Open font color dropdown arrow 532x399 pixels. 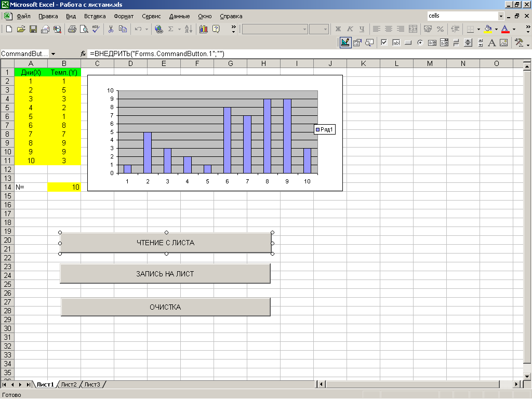point(514,29)
